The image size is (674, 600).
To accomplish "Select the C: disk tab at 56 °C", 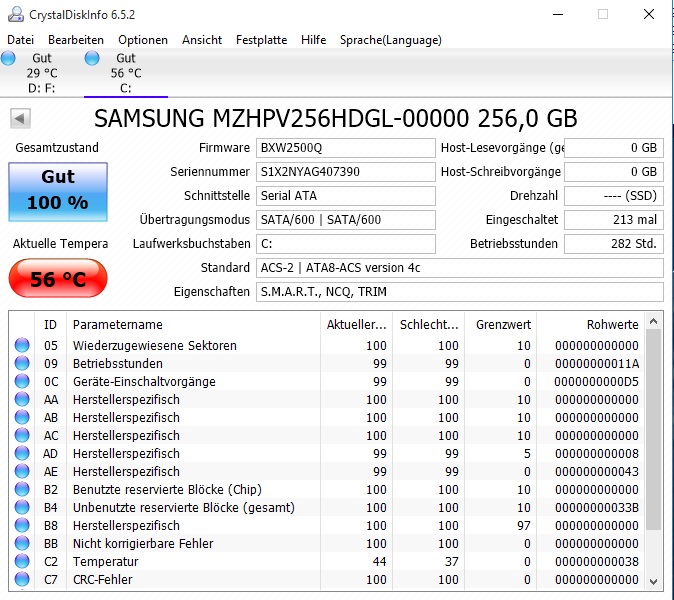I will click(x=126, y=73).
